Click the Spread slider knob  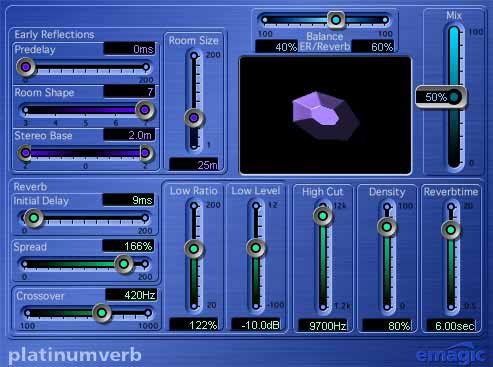pyautogui.click(x=124, y=264)
